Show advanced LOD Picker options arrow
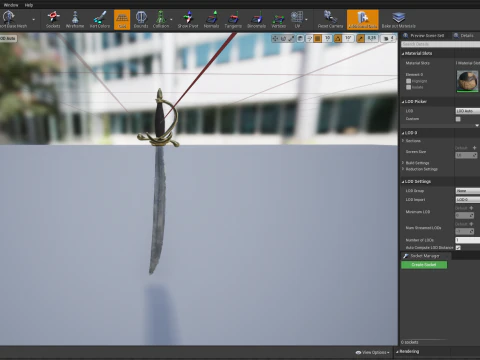Viewport: 480px width, 360px height. click(x=477, y=126)
